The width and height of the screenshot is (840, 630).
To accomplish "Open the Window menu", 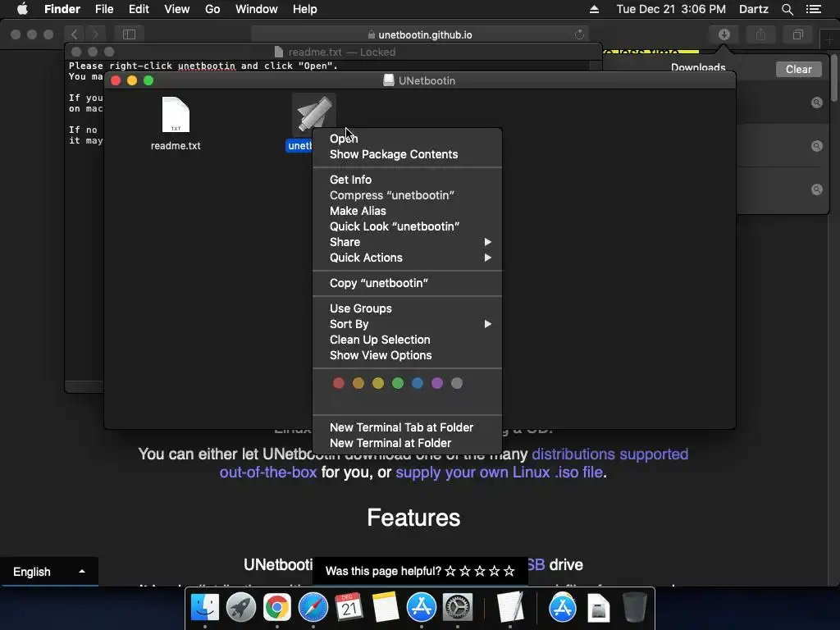I will click(256, 9).
